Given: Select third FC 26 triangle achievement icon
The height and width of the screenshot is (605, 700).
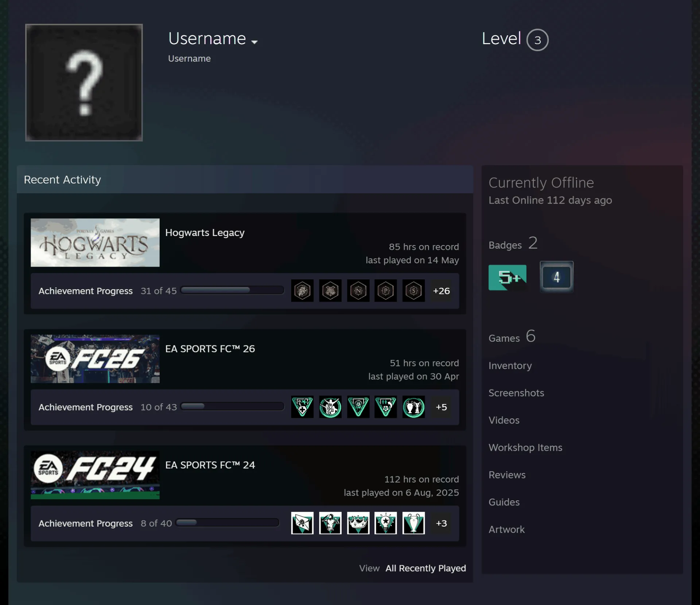Looking at the screenshot, I should [x=358, y=407].
